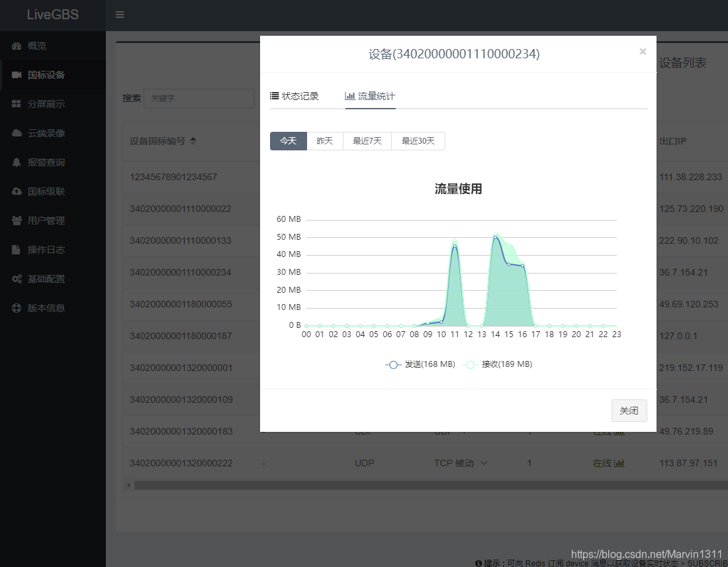
Task: Open the sidebar 概览 overview icon
Action: (15, 46)
